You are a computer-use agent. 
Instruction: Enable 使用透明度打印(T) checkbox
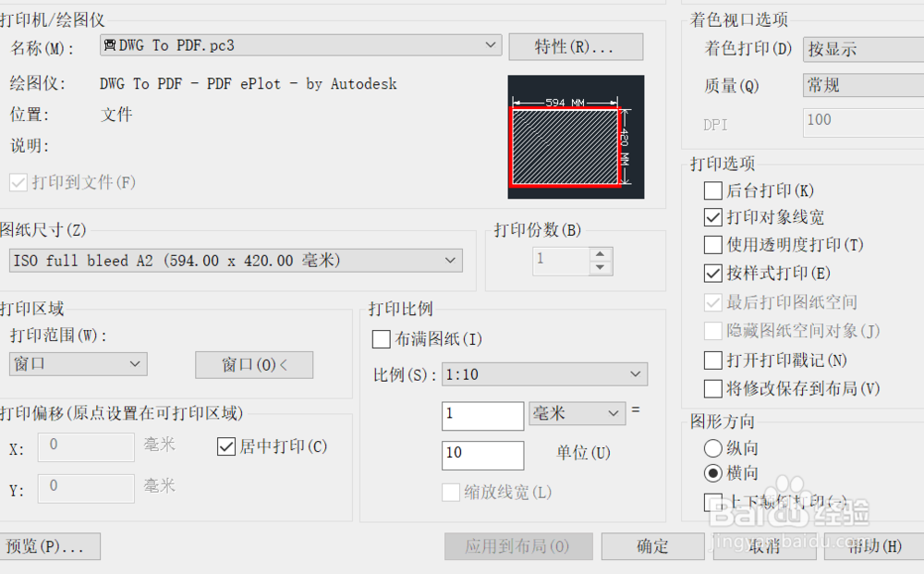[x=713, y=245]
